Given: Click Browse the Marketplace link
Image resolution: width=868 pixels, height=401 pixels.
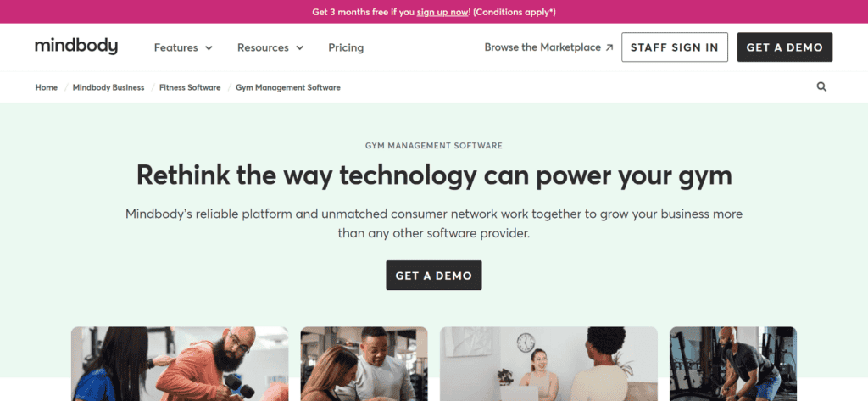Looking at the screenshot, I should coord(548,47).
